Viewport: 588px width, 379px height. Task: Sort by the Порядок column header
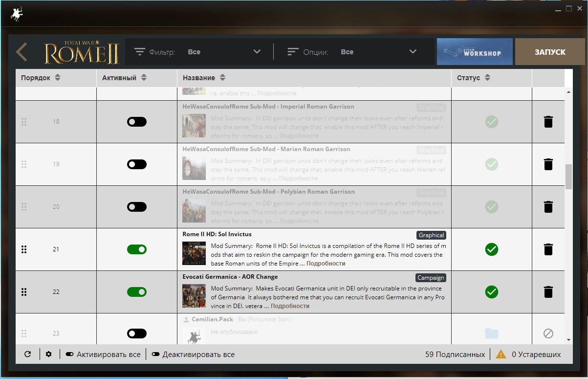(41, 78)
